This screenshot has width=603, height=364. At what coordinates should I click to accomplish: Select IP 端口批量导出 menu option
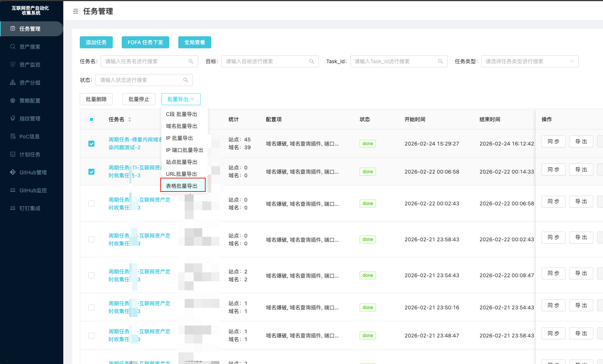[x=184, y=150]
